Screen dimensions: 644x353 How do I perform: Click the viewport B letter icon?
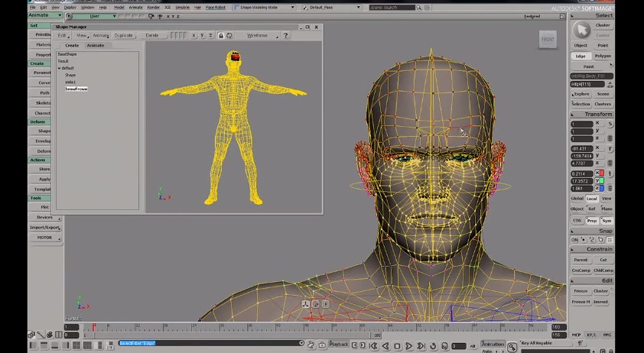pyautogui.click(x=69, y=16)
